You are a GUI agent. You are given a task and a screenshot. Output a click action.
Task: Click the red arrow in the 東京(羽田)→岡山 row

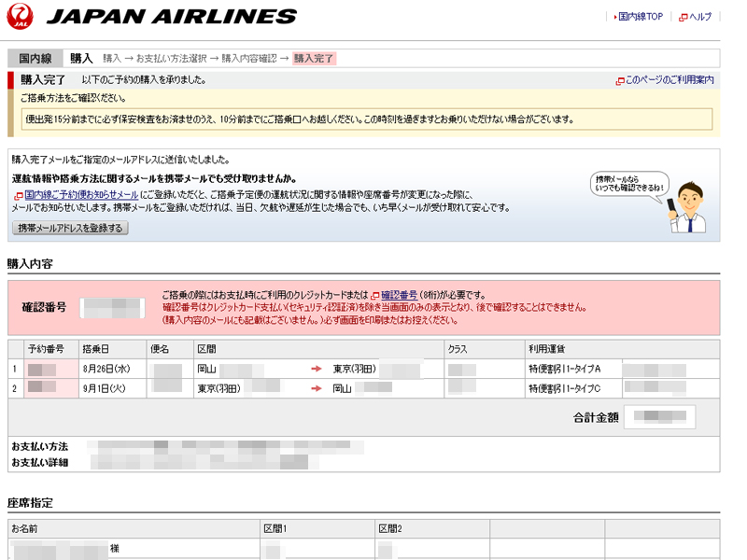click(317, 388)
